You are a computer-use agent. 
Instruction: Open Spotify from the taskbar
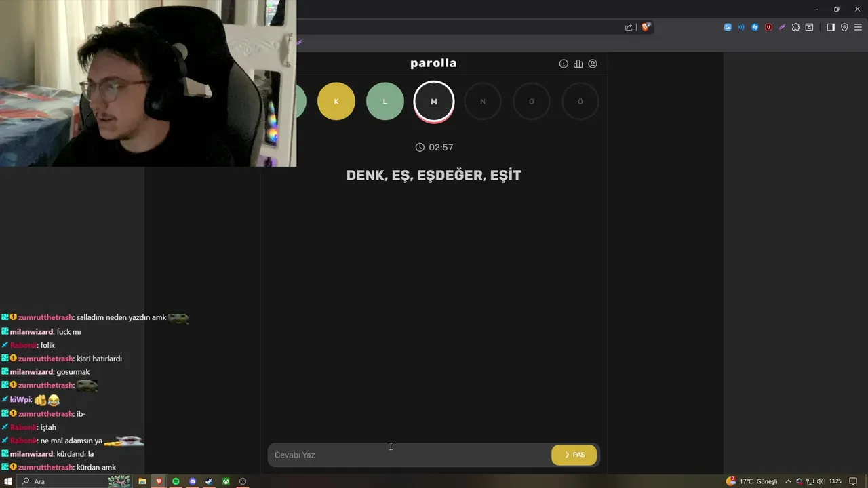click(176, 481)
